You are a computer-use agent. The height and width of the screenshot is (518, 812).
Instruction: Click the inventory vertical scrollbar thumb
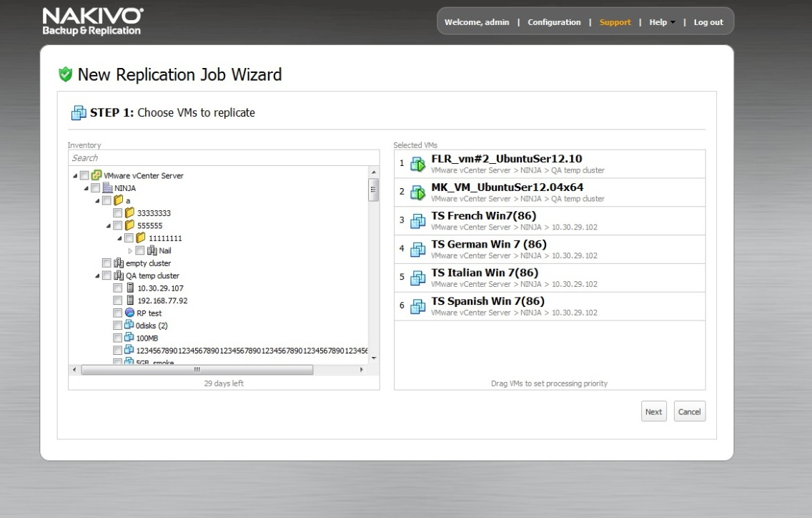[373, 190]
